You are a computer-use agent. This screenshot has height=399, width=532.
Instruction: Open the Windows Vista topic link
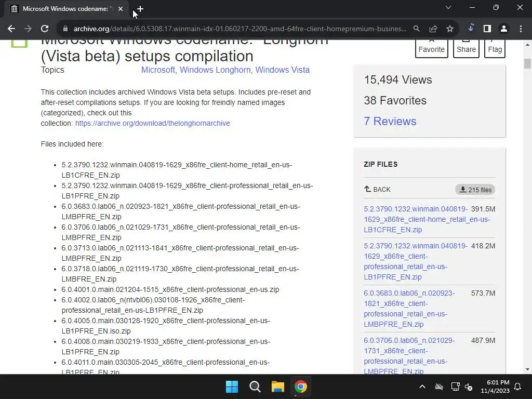click(x=282, y=70)
